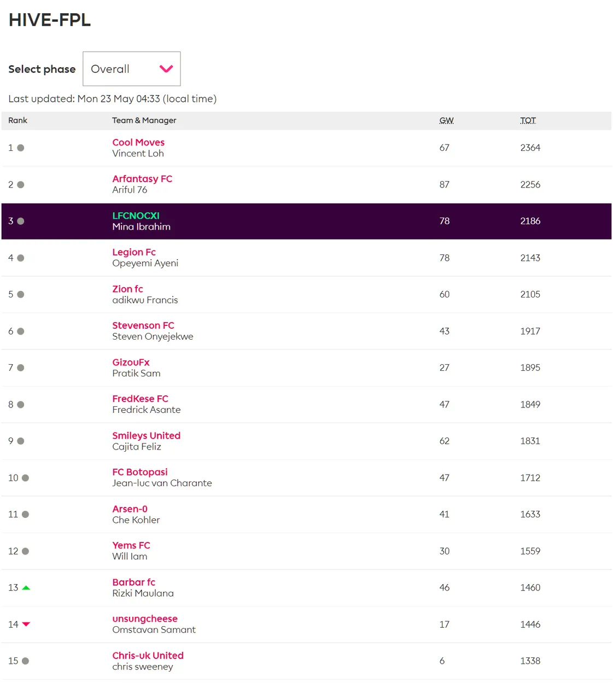
Task: Open the Arfantasy FC team
Action: [142, 179]
